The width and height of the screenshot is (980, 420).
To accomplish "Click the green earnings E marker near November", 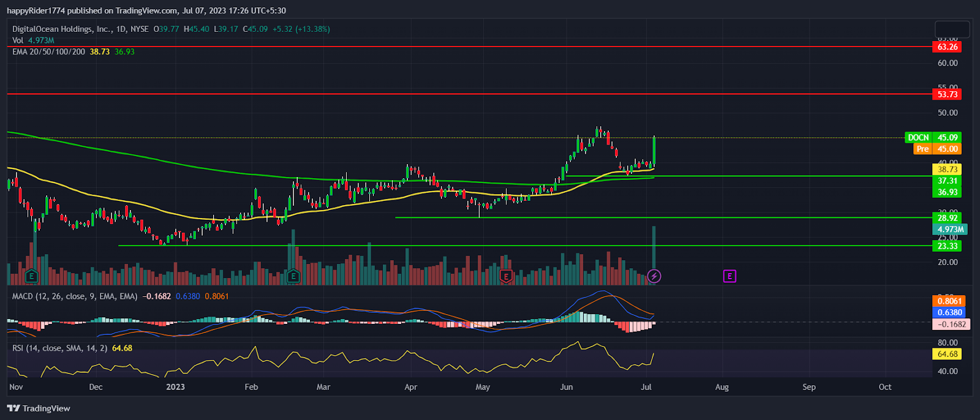I will click(x=31, y=276).
